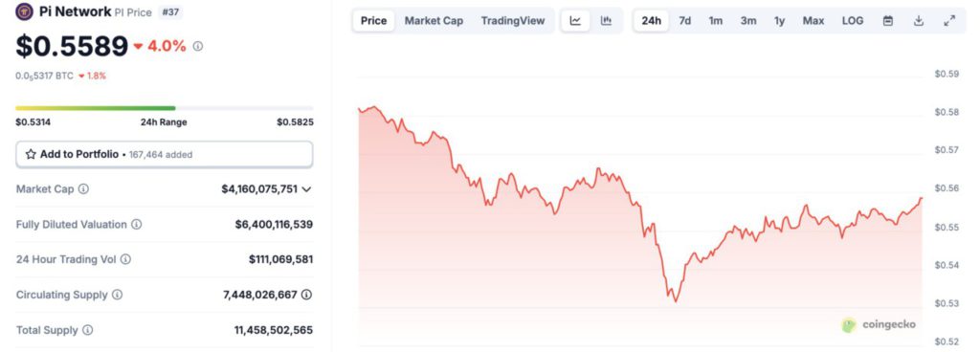The width and height of the screenshot is (980, 352).
Task: Click Market Cap info icon
Action: pos(83,188)
